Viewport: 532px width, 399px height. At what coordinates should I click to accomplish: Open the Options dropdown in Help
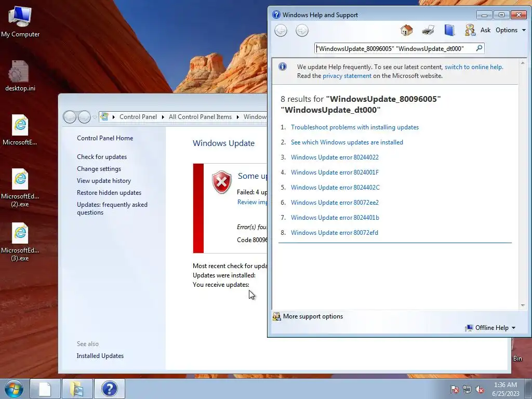(x=511, y=30)
